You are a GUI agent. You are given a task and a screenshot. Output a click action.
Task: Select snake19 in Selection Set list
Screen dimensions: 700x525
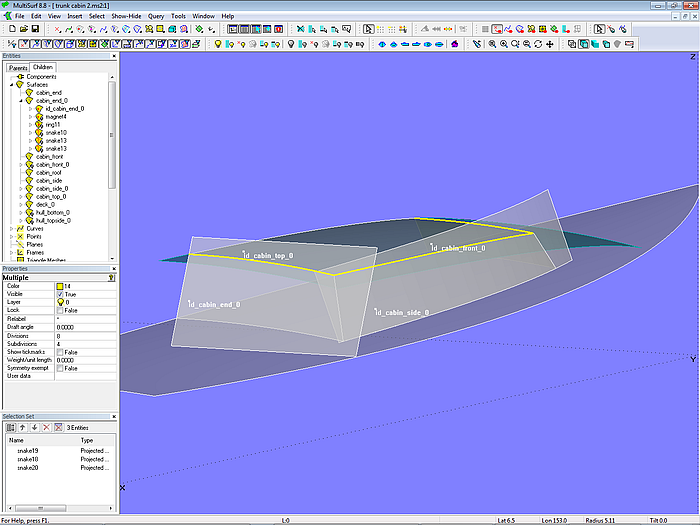[28, 451]
